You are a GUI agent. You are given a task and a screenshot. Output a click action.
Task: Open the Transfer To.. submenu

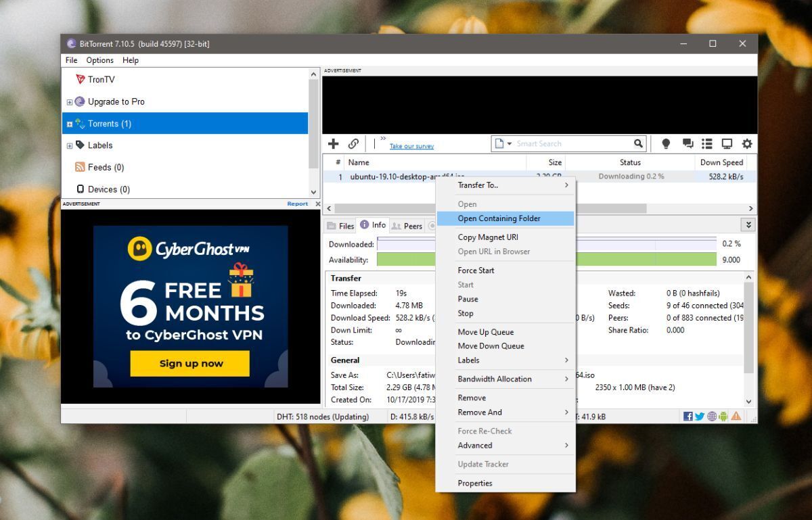coord(505,185)
